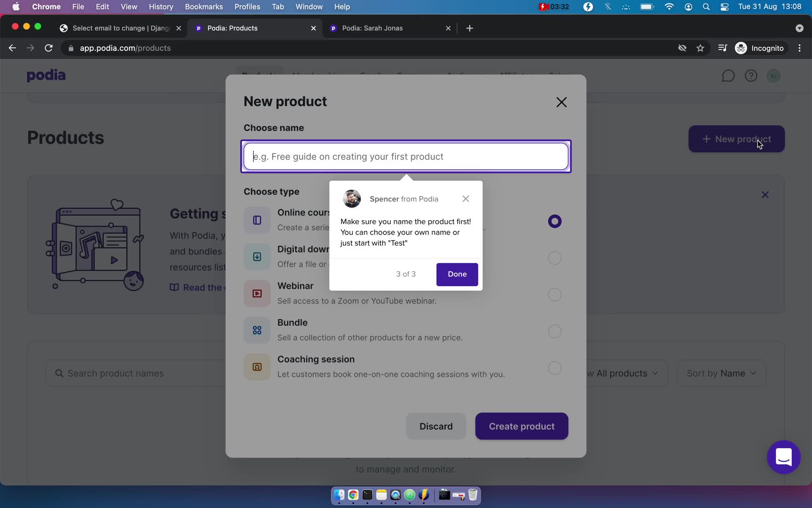Open the History menu in Chrome menu bar
This screenshot has width=812, height=508.
pyautogui.click(x=160, y=6)
